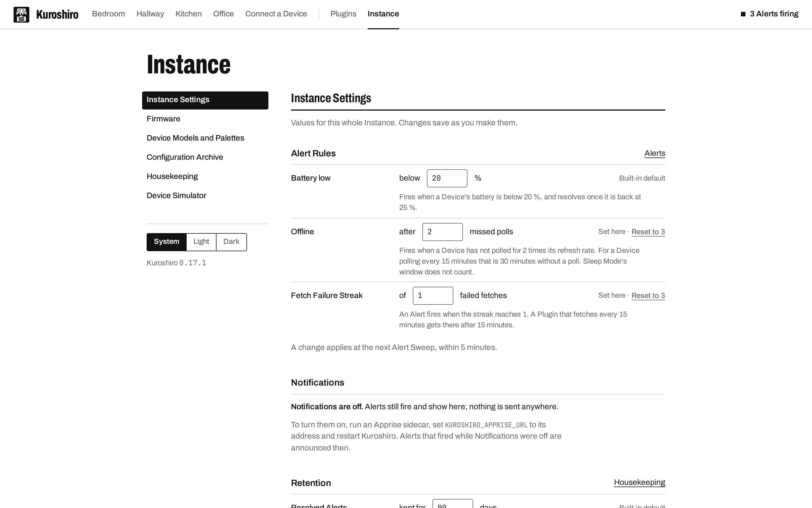Open the Bedroom nav item
The width and height of the screenshot is (812, 508).
point(108,14)
